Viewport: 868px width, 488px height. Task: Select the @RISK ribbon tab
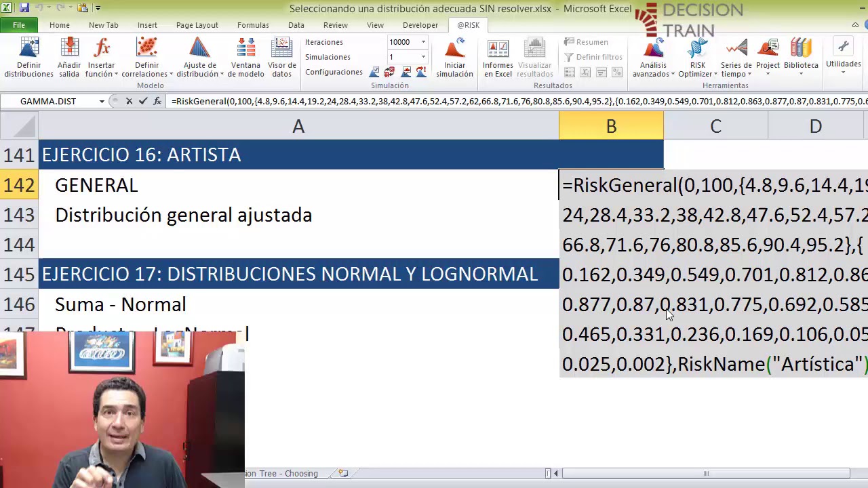click(x=468, y=25)
